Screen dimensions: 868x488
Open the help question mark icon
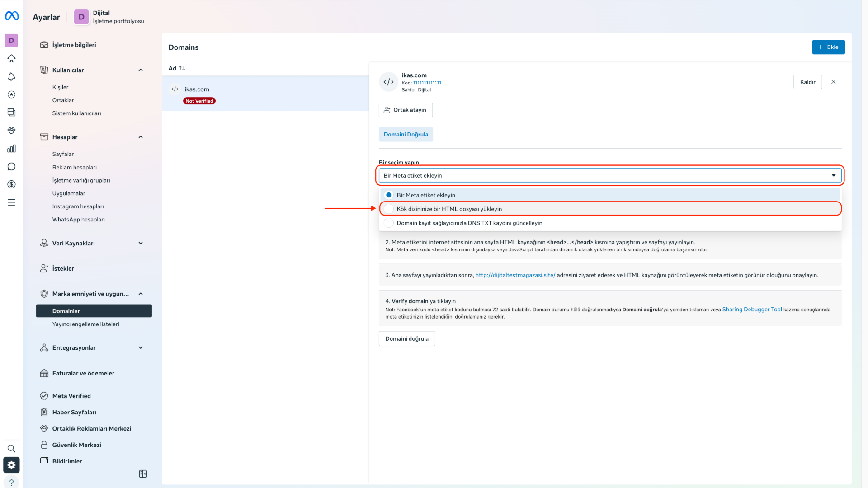tap(11, 483)
